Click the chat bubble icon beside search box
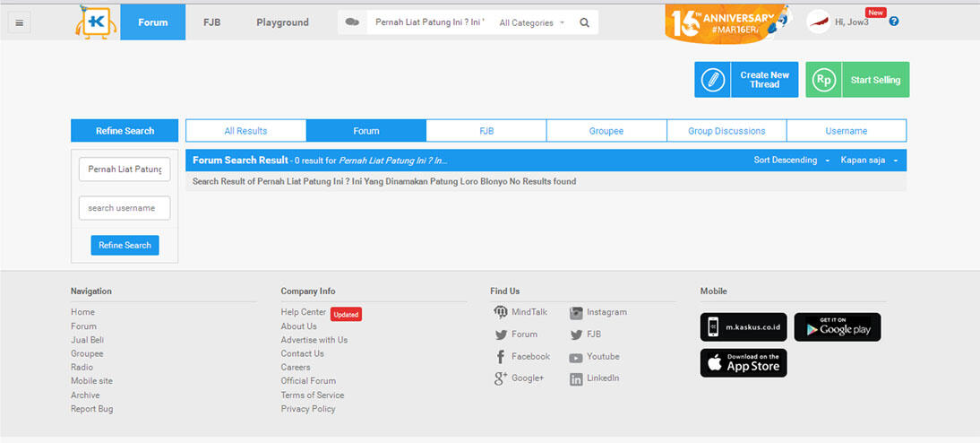This screenshot has height=443, width=980. click(x=353, y=22)
